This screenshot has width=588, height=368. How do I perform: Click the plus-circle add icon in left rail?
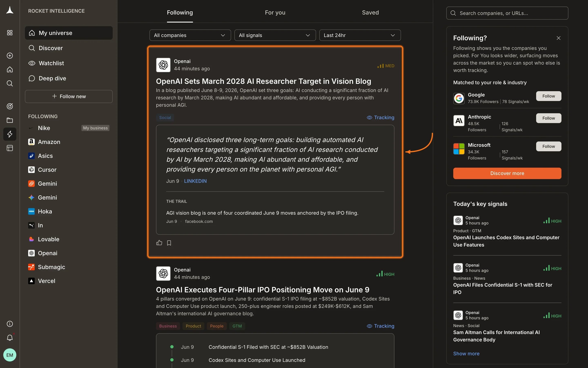pyautogui.click(x=10, y=55)
